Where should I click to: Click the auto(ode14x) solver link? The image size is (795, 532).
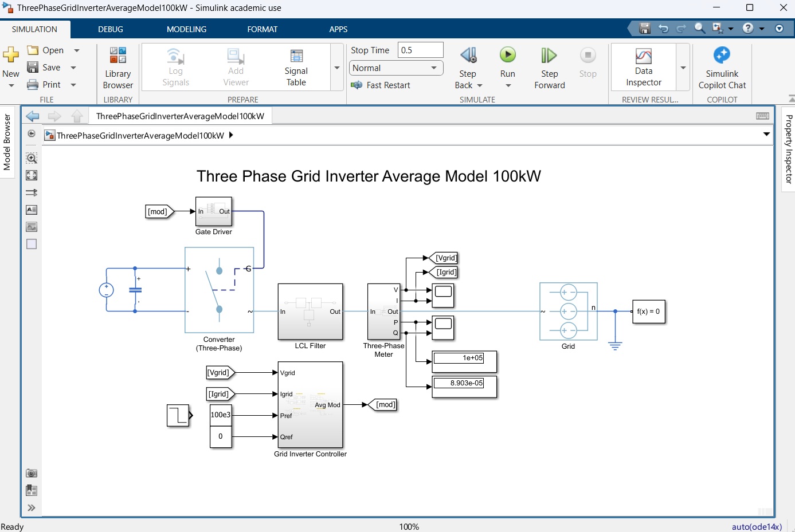click(x=757, y=527)
